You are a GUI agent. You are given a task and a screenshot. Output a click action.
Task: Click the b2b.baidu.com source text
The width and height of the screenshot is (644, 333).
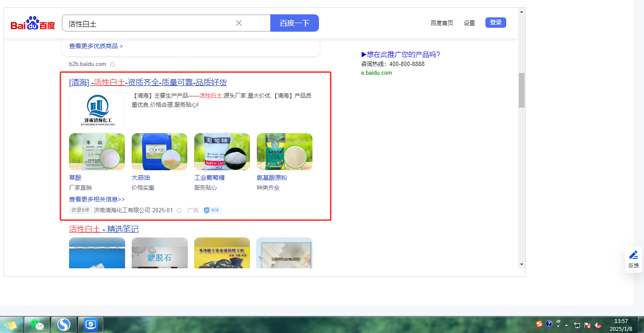click(87, 64)
